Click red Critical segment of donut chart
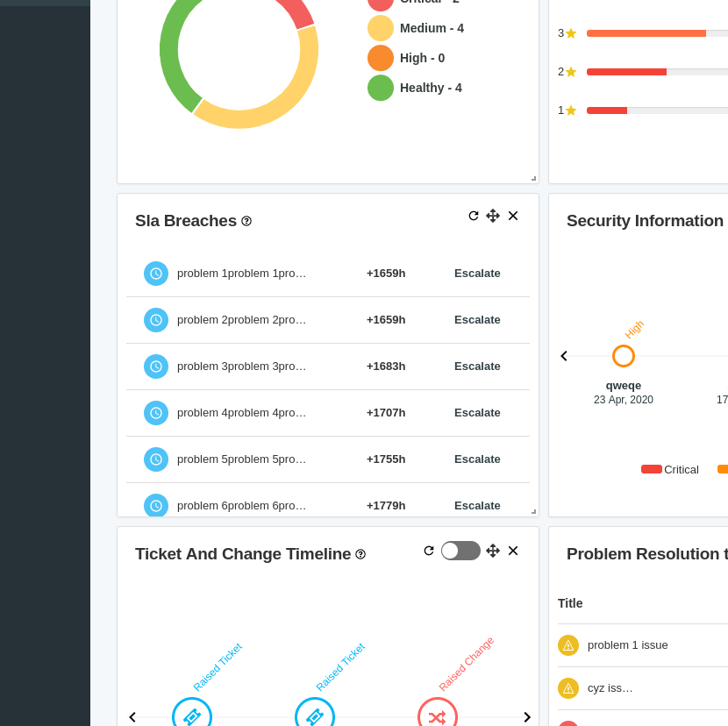 297,11
